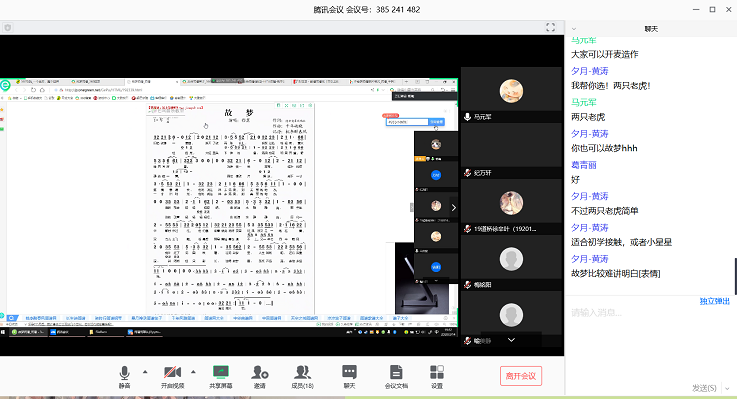737x399 pixels.
Task: Open the members list icon
Action: (x=302, y=376)
